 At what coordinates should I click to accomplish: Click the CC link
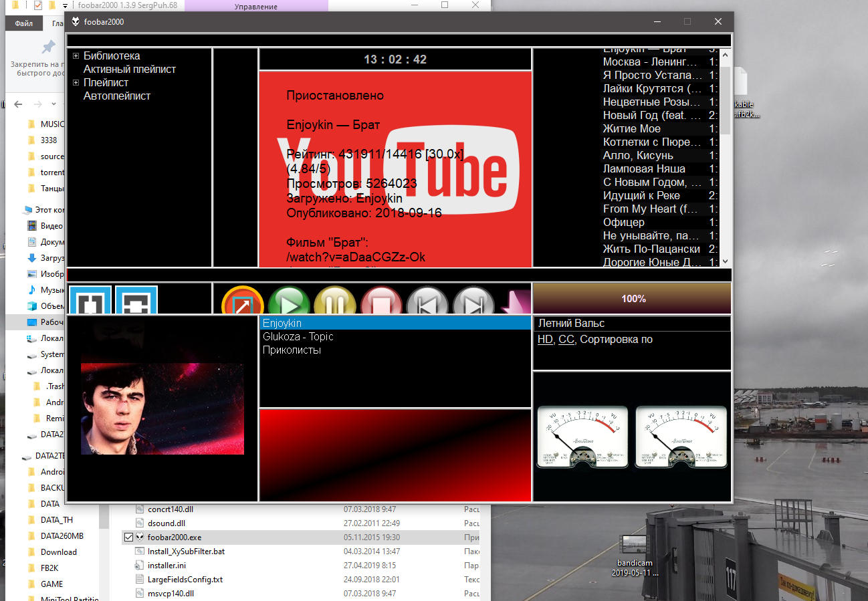pos(566,340)
